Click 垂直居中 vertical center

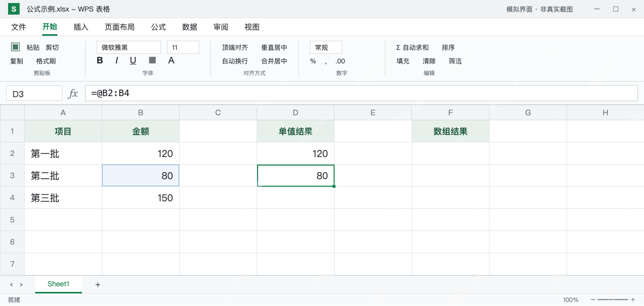(x=274, y=47)
